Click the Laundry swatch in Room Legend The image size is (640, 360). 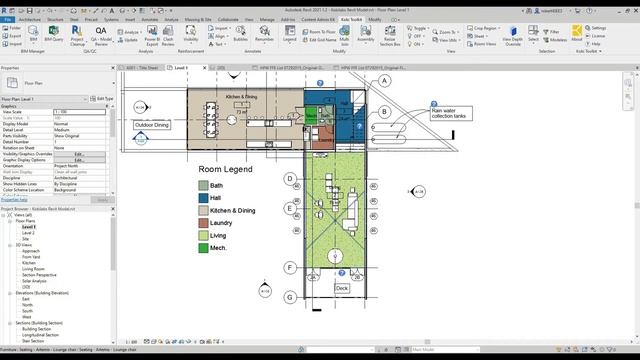coord(203,223)
